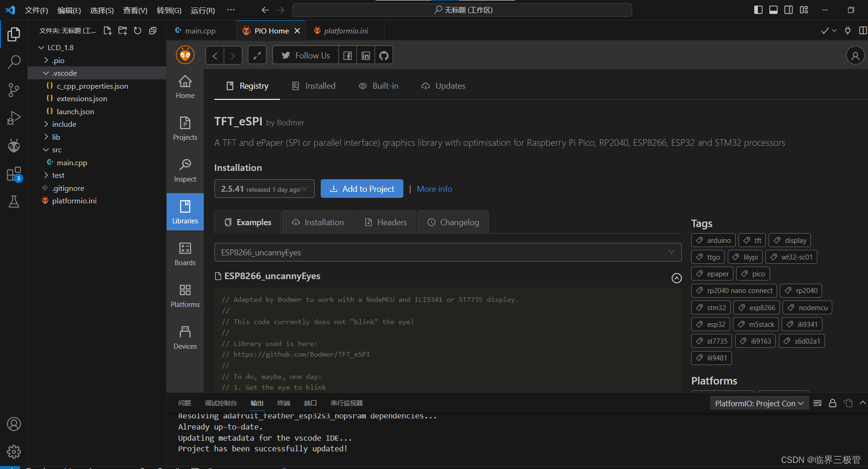Create a new file in explorer
The image size is (868, 469).
(x=108, y=31)
